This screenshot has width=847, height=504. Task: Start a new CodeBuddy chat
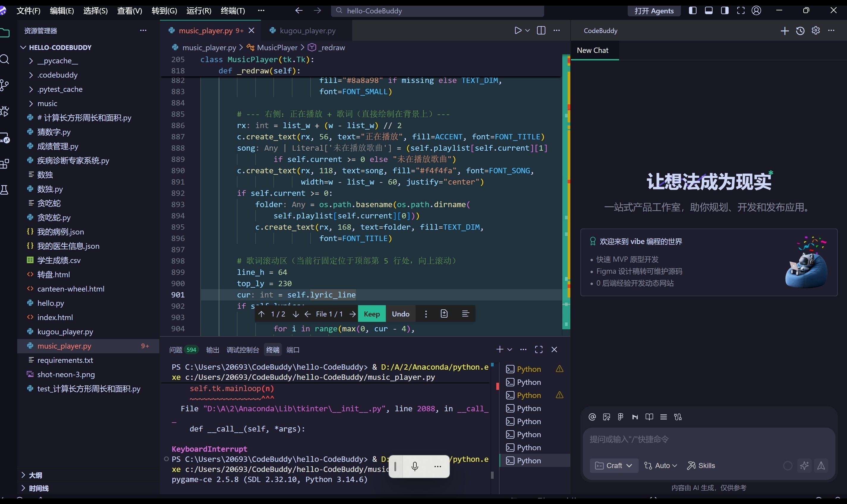click(785, 31)
